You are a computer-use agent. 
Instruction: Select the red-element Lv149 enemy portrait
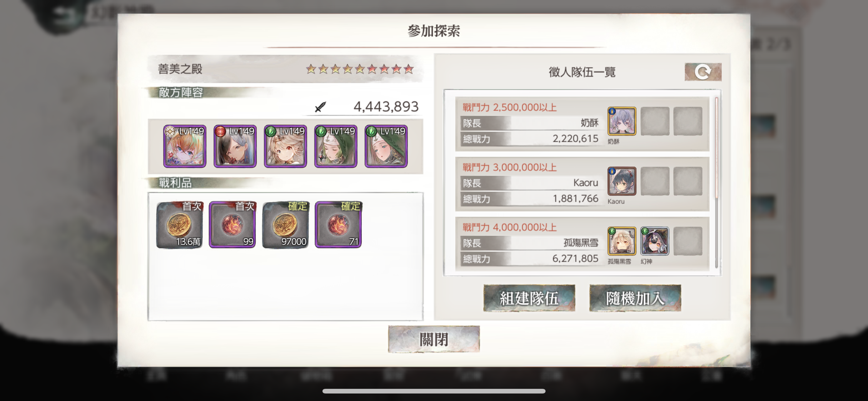[x=235, y=146]
